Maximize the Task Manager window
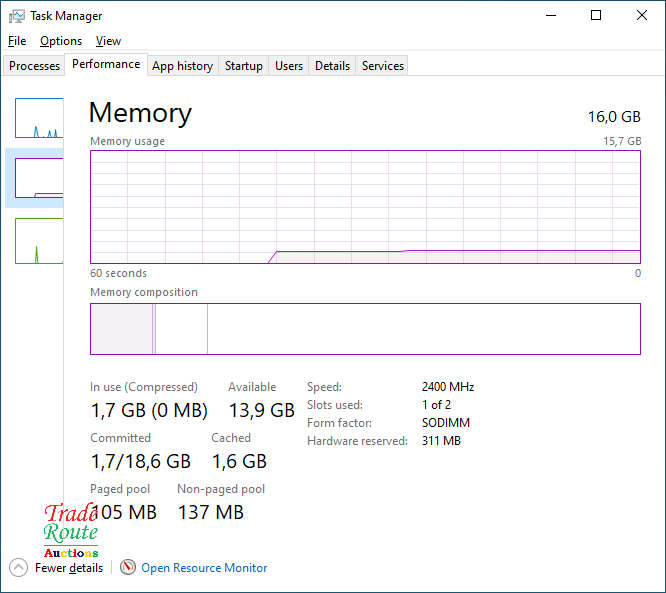Image resolution: width=666 pixels, height=593 pixels. point(596,15)
